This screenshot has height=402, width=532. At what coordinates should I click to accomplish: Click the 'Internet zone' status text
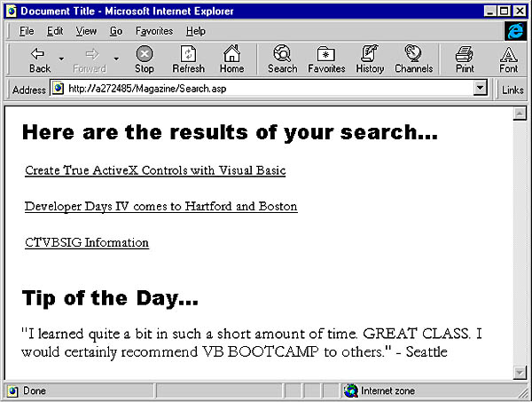click(387, 390)
